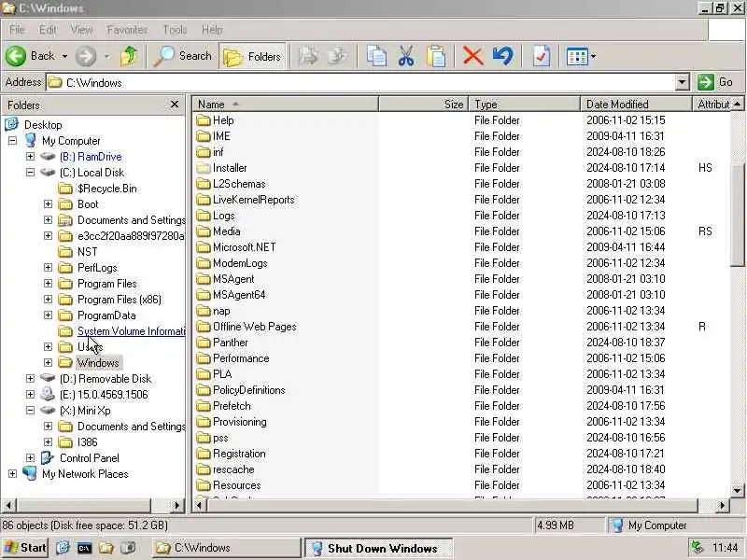Open the Forward history dropdown arrow
The width and height of the screenshot is (747, 560).
point(106,56)
